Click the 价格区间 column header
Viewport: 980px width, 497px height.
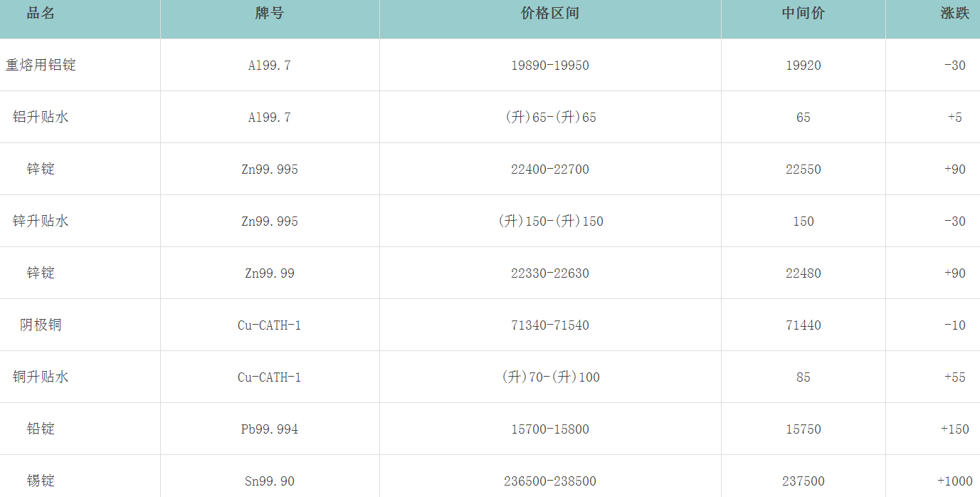click(549, 14)
